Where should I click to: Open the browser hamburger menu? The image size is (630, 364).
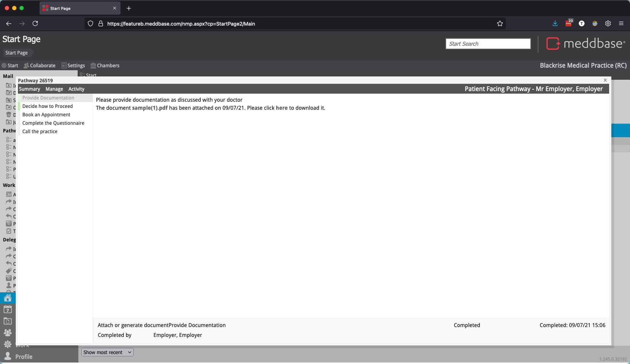click(x=621, y=24)
